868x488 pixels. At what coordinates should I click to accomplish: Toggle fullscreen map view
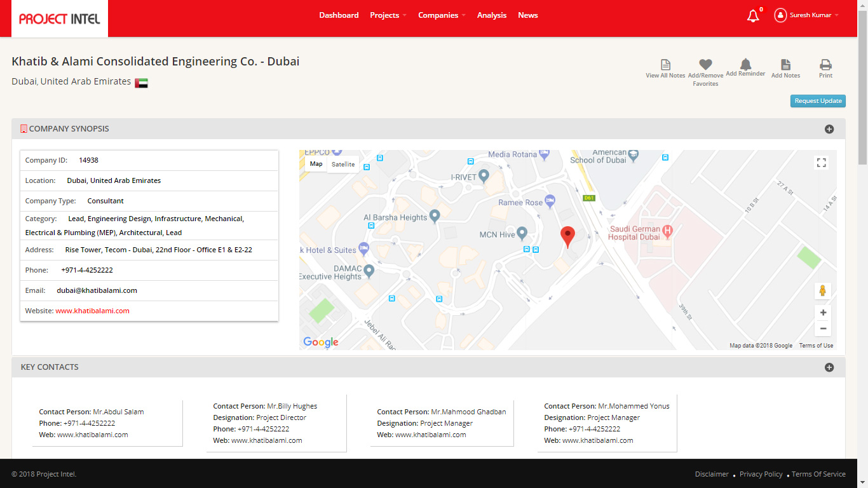pos(822,163)
